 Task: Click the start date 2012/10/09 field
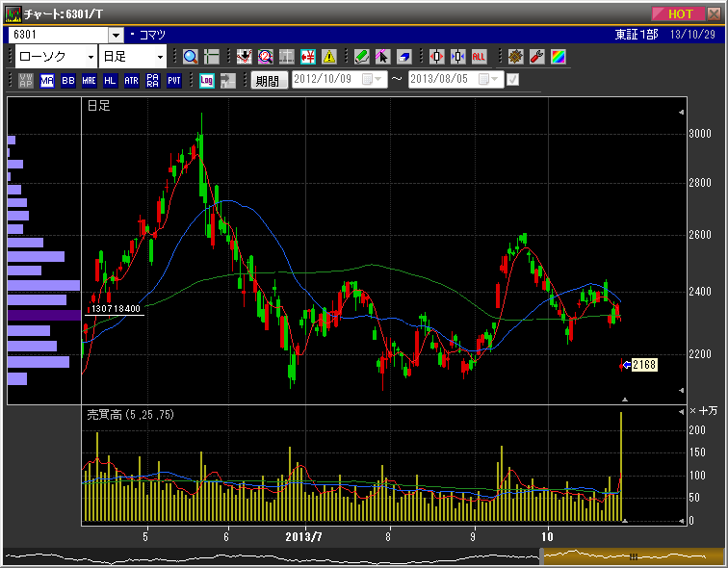coord(325,80)
